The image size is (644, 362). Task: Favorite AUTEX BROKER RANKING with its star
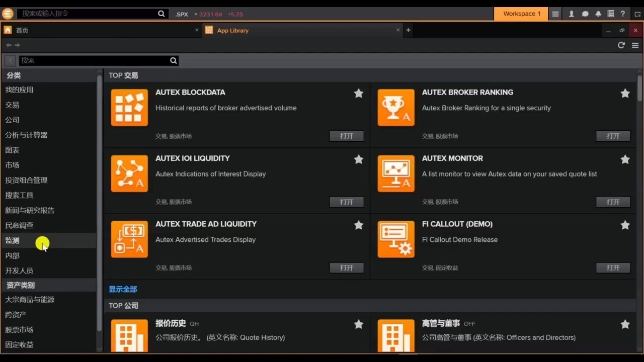[625, 93]
